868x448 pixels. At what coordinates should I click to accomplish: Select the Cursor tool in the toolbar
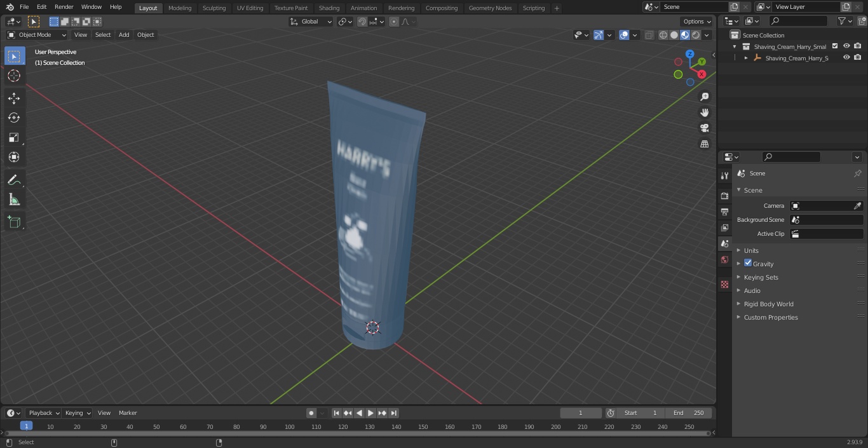point(14,76)
